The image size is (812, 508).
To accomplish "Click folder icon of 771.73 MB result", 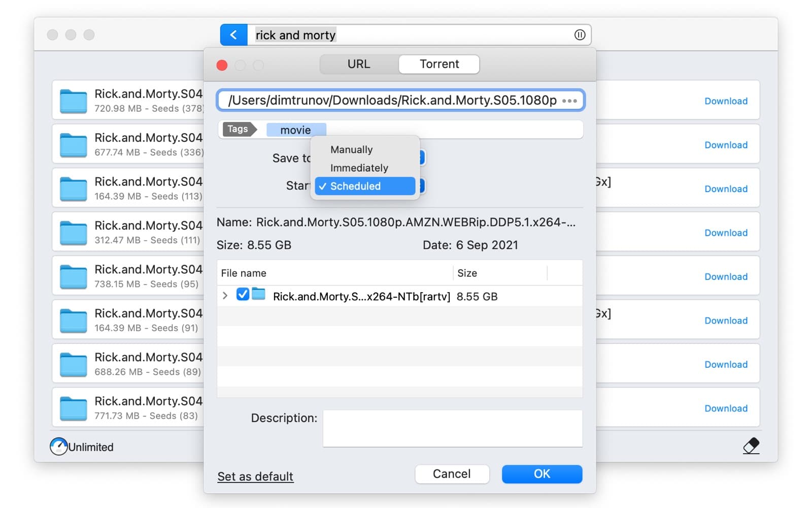I will (74, 408).
